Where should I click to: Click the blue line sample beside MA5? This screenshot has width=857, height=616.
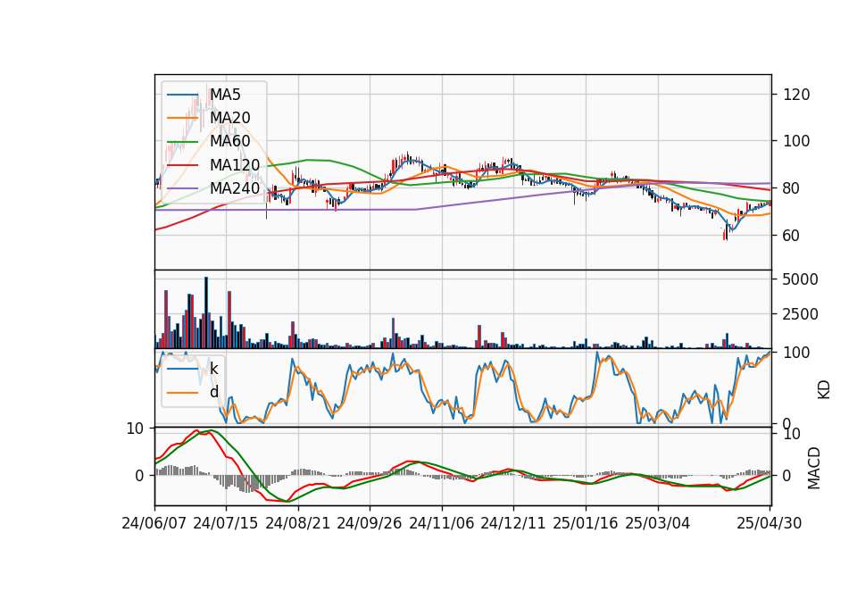click(182, 95)
